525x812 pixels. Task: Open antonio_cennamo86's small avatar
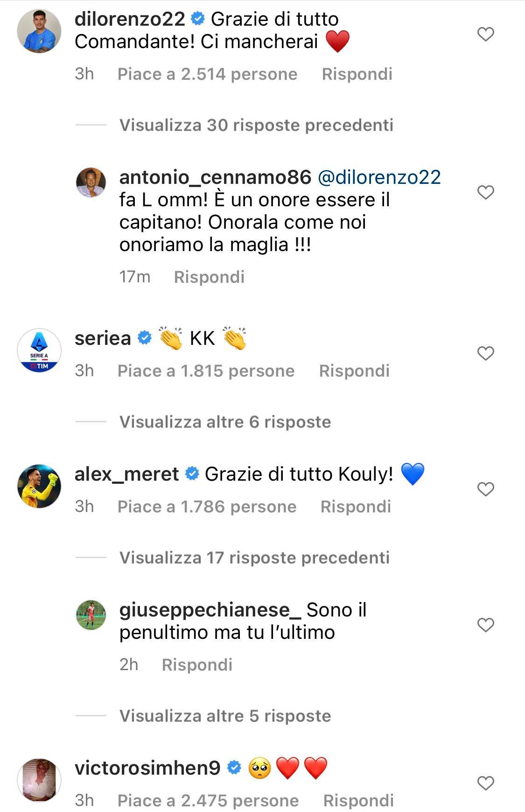tap(91, 182)
